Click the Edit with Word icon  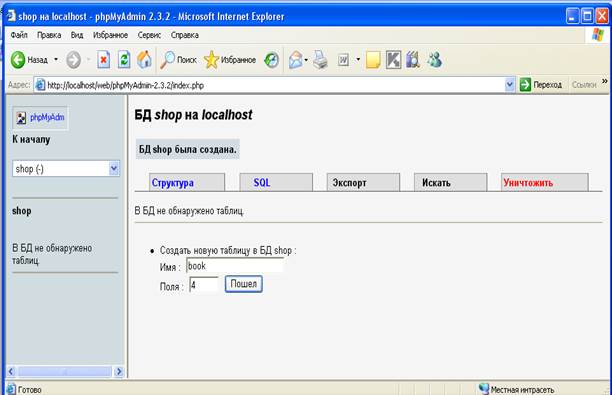(343, 60)
